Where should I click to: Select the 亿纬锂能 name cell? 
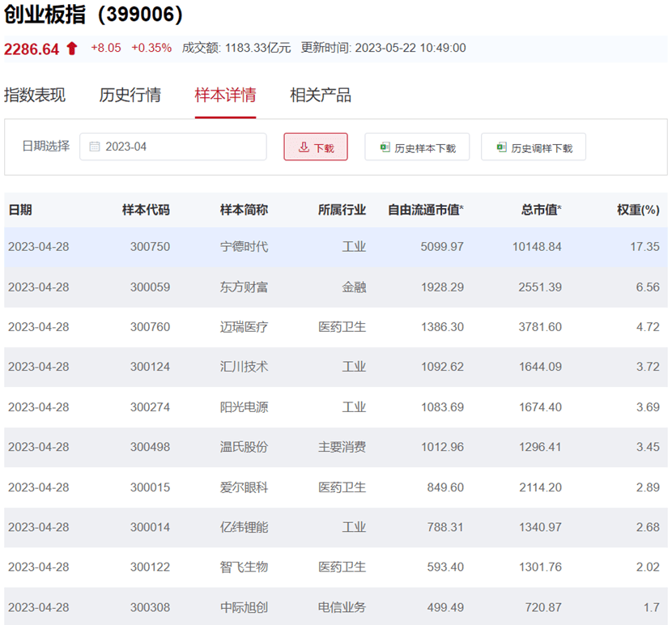pyautogui.click(x=244, y=527)
